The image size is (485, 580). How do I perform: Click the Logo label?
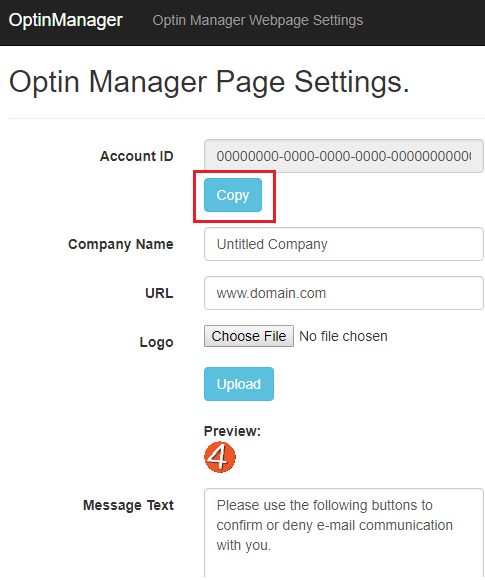(156, 342)
